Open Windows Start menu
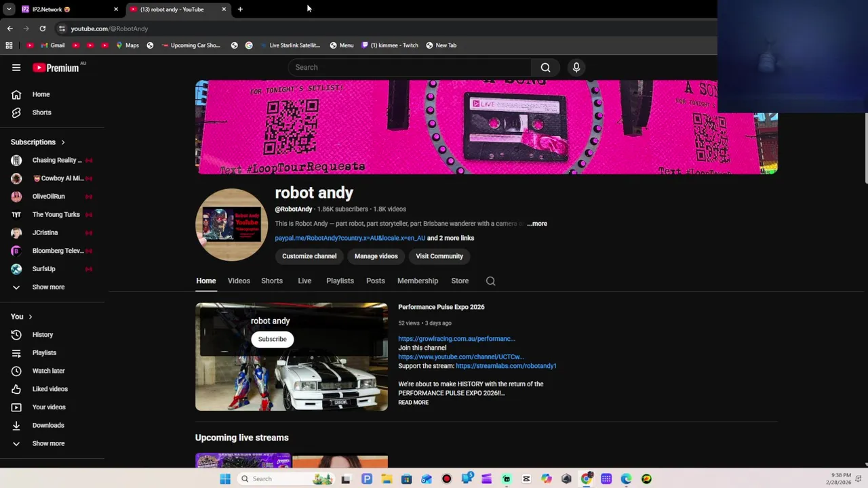This screenshot has width=868, height=488. pyautogui.click(x=225, y=479)
